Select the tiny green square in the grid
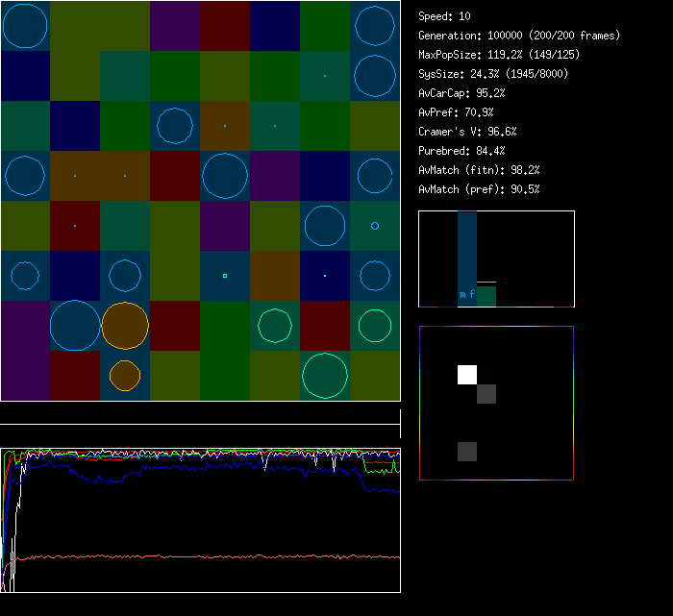Image resolution: width=673 pixels, height=616 pixels. tap(225, 276)
